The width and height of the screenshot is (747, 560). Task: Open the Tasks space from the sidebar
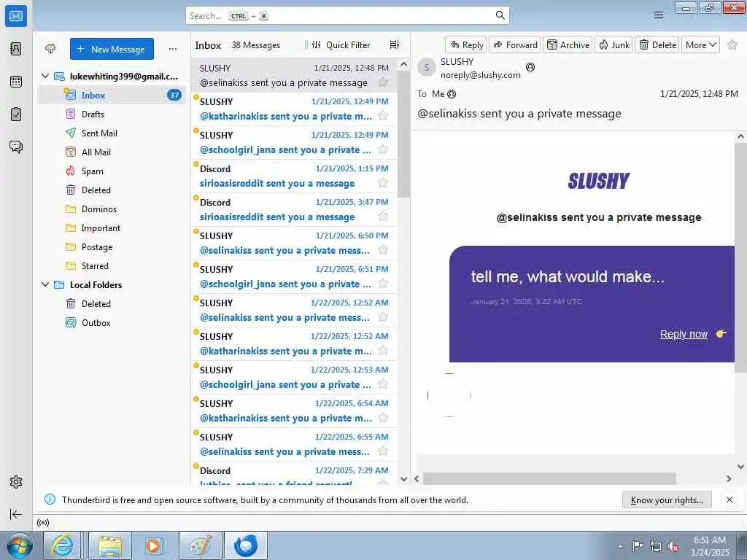tap(16, 114)
